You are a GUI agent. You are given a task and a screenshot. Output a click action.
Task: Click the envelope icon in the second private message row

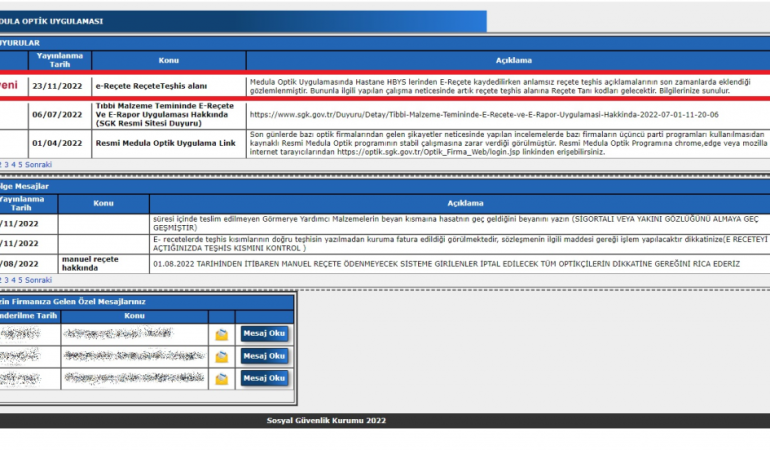pyautogui.click(x=222, y=356)
